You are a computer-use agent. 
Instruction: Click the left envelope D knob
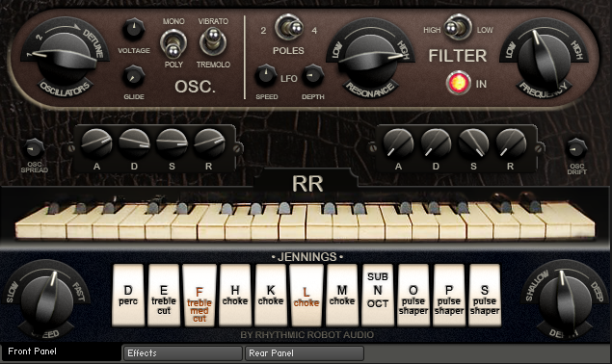coord(134,143)
